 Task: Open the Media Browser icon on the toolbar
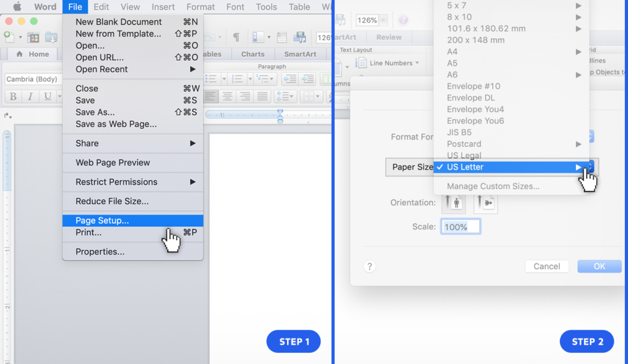[301, 37]
